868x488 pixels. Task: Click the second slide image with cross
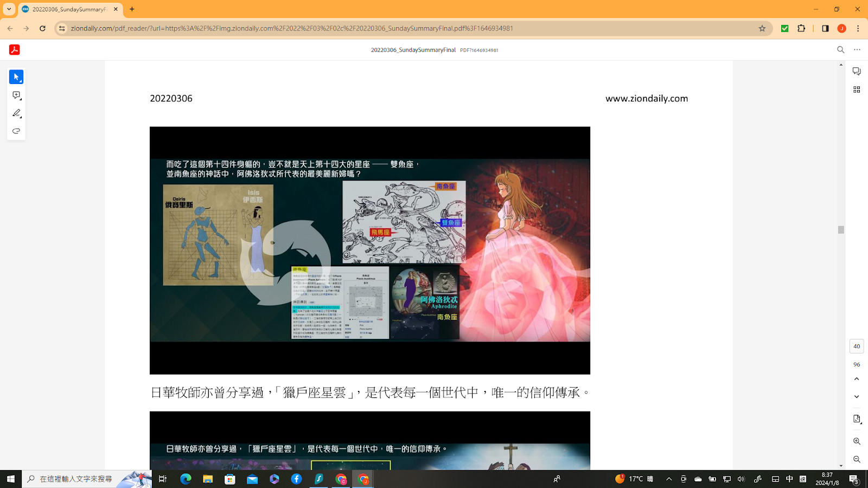[x=370, y=440]
